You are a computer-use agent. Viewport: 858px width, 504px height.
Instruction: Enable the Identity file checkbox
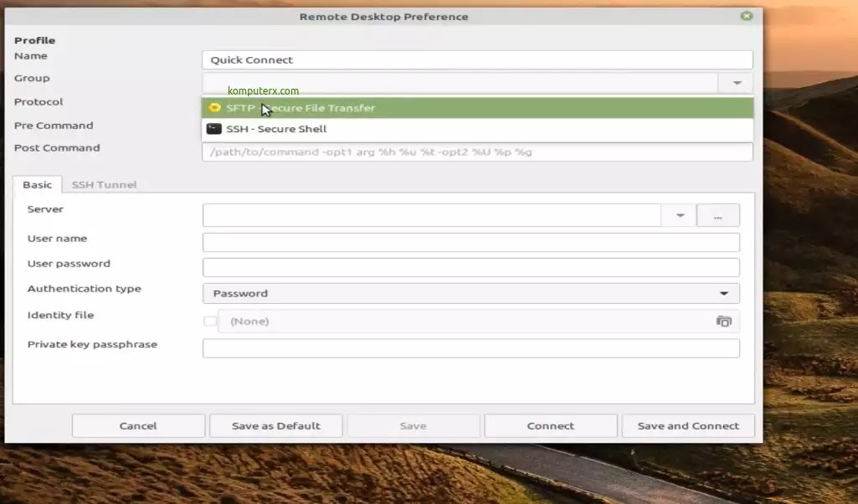click(x=210, y=321)
